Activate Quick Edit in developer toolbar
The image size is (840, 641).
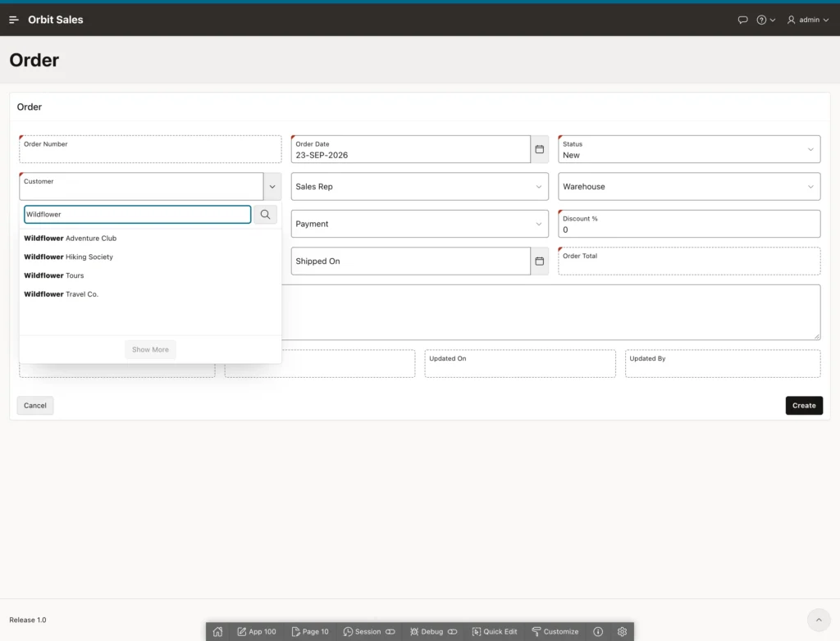click(495, 632)
